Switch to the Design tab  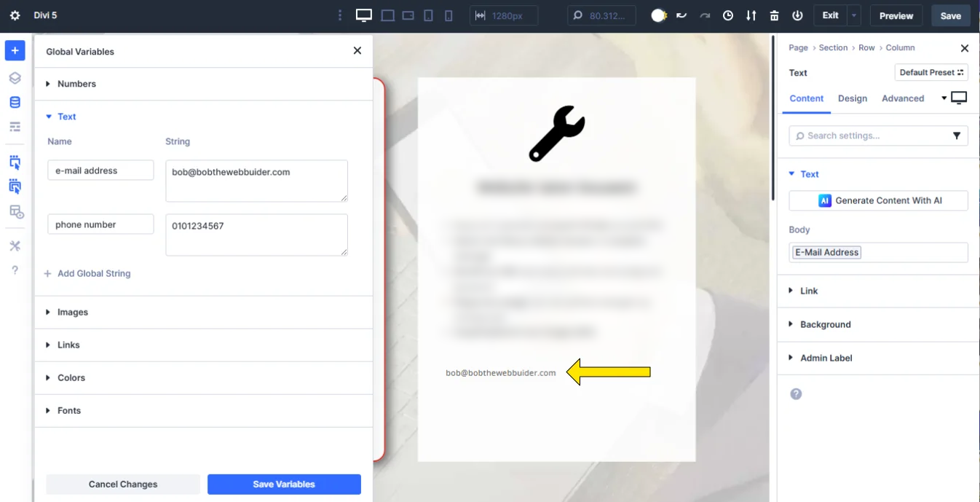pyautogui.click(x=853, y=98)
